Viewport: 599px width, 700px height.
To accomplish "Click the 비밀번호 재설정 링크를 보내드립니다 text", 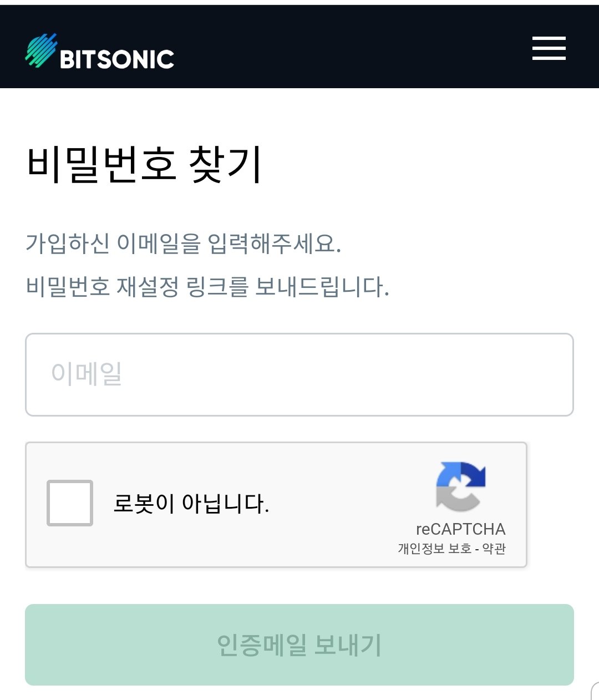I will [207, 287].
